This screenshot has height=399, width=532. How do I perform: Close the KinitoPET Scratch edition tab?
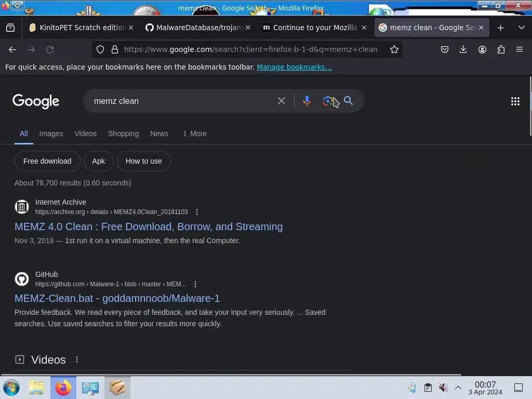coord(131,28)
